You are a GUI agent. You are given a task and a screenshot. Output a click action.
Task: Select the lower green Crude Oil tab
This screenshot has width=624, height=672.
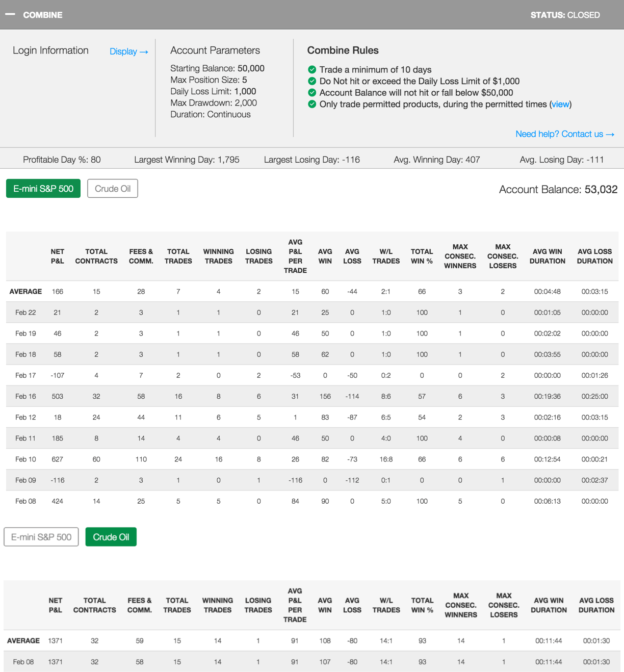coord(111,537)
